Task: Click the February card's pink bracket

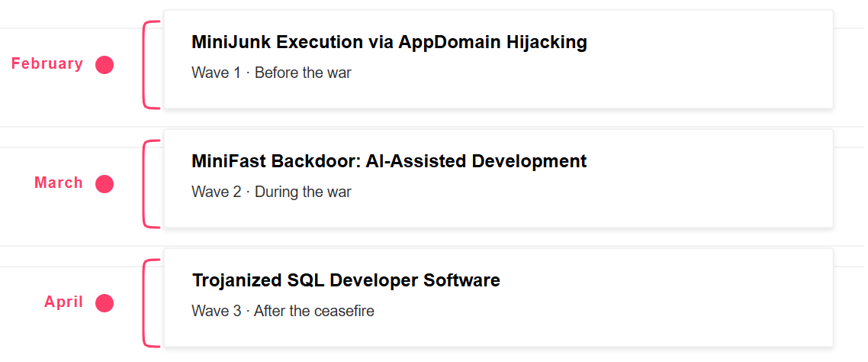Action: pyautogui.click(x=151, y=65)
